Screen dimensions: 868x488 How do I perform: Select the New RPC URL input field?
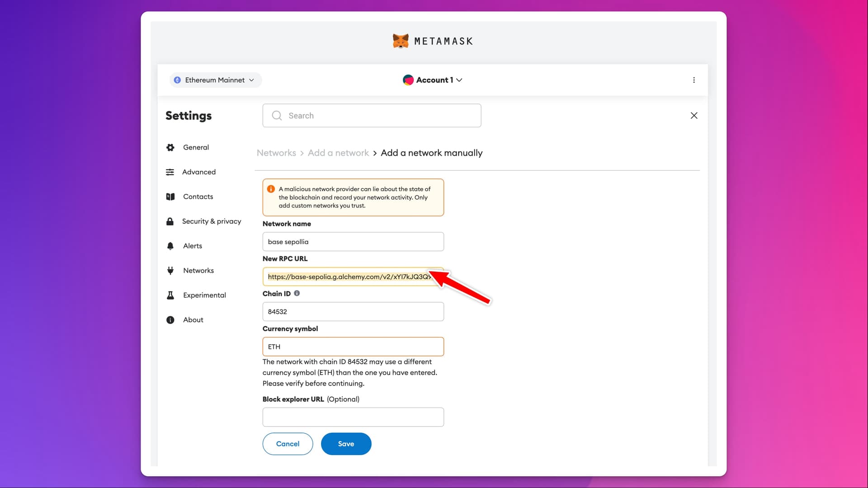pos(353,276)
